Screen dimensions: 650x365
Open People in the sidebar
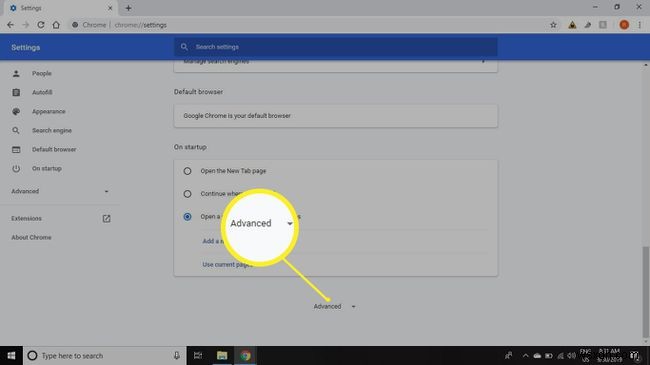(42, 73)
